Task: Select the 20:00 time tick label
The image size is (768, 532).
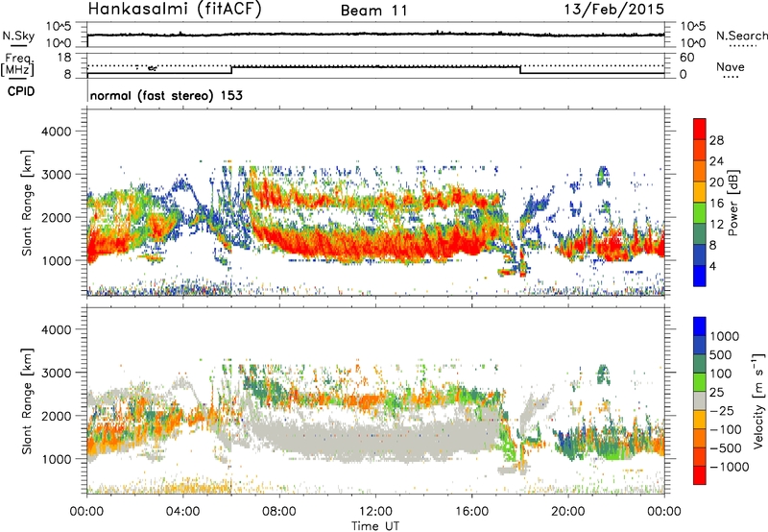Action: pyautogui.click(x=567, y=512)
